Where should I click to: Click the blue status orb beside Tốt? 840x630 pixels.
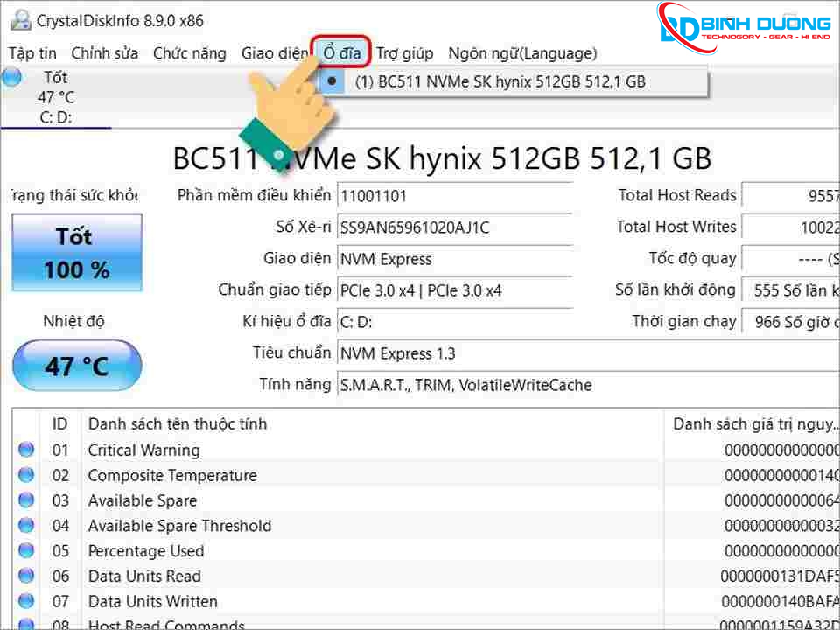pos(11,77)
